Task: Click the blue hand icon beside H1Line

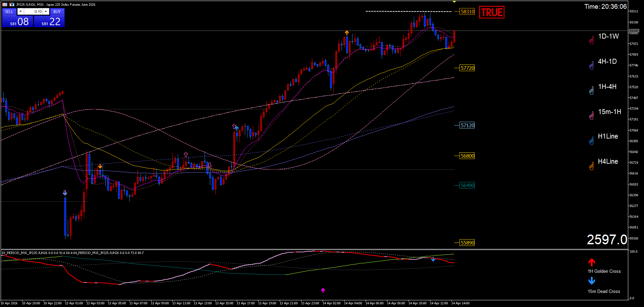Action: coord(591,141)
